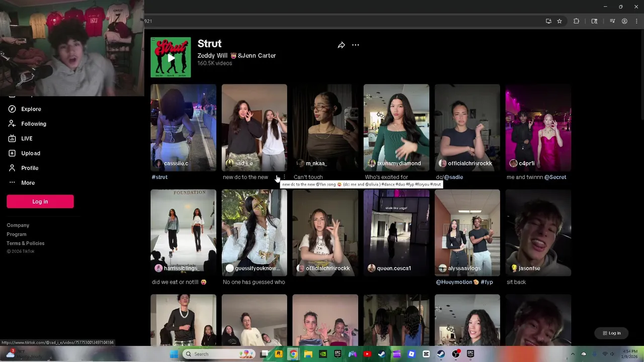The width and height of the screenshot is (644, 362).
Task: Click the 'Who's excited for' caption
Action: pyautogui.click(x=386, y=177)
